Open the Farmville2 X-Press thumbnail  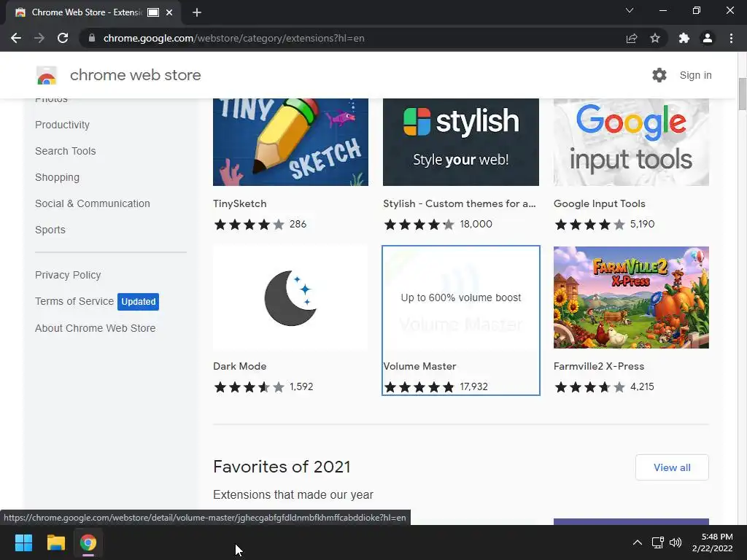click(x=631, y=297)
